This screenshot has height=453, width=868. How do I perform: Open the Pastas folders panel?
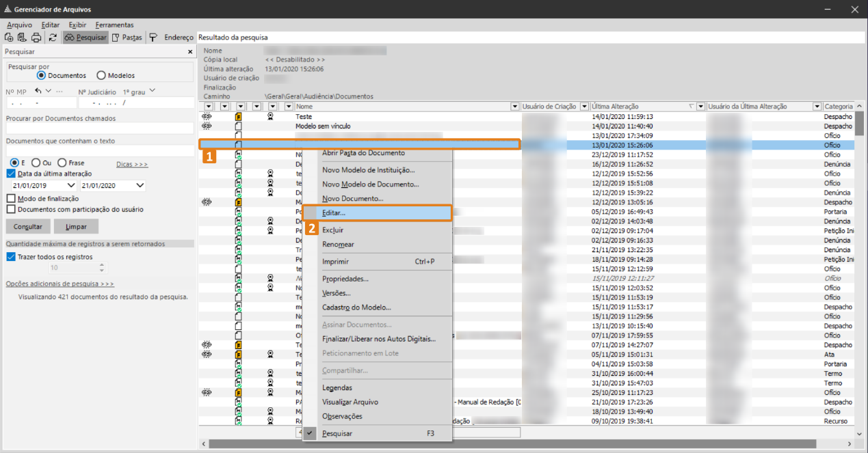click(127, 38)
